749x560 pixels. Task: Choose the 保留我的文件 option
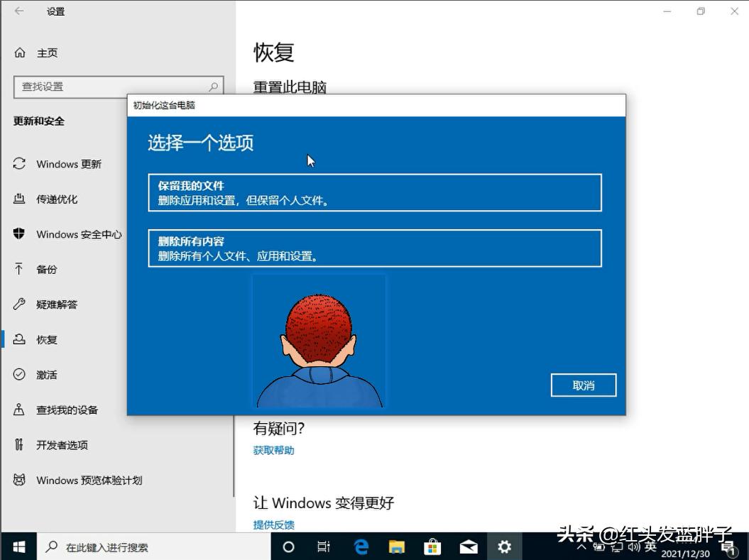pyautogui.click(x=375, y=192)
